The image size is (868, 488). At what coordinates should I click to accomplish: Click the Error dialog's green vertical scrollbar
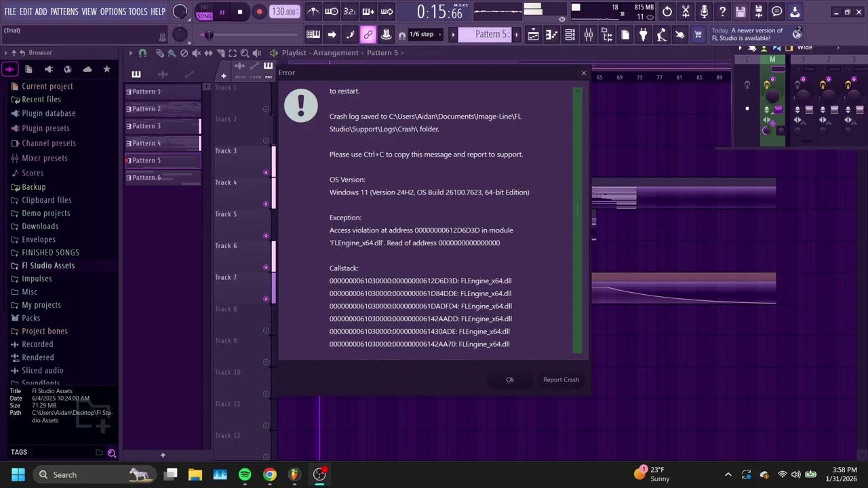pos(577,220)
